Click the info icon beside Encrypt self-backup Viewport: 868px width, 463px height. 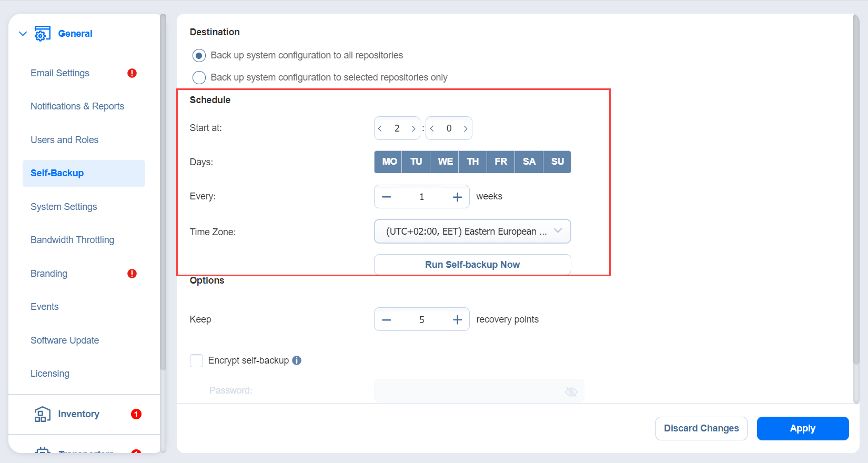click(x=297, y=360)
